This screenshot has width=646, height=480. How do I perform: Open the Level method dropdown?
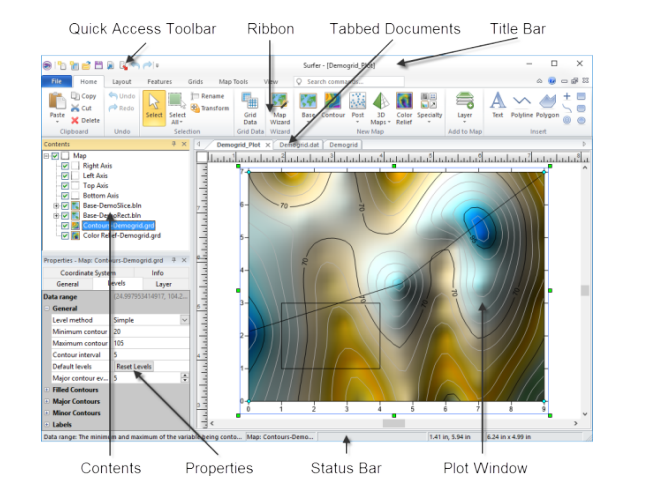tap(185, 320)
